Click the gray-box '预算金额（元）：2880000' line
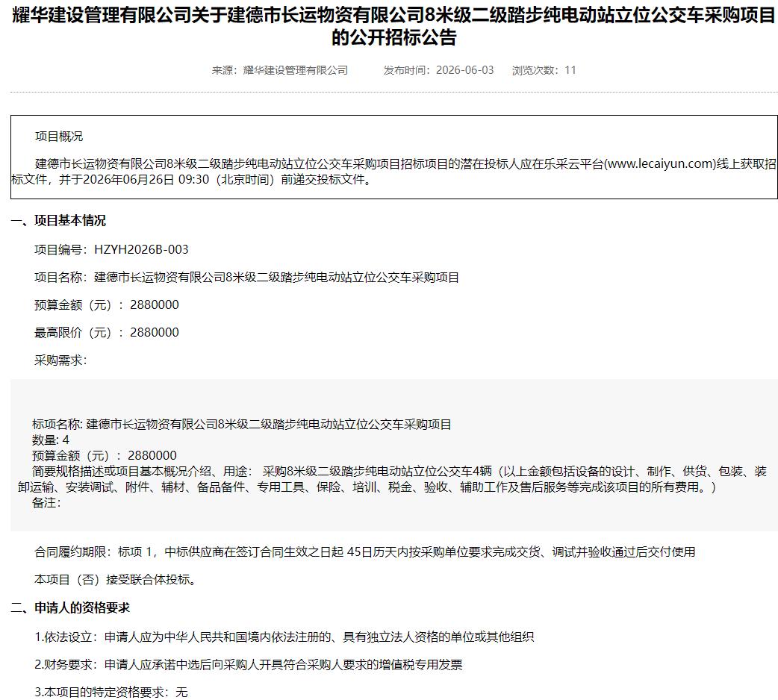778x700 pixels. point(105,455)
